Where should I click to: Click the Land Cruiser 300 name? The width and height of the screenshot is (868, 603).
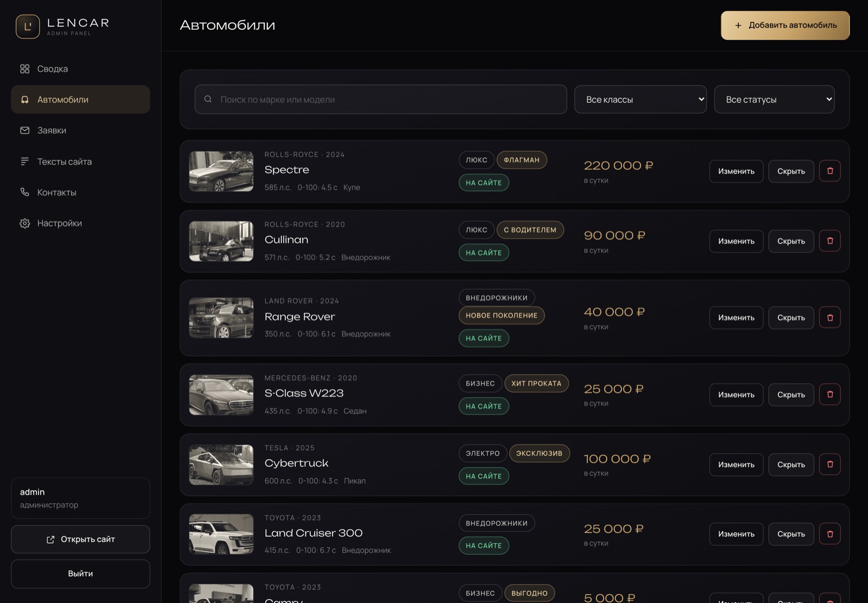click(x=314, y=534)
